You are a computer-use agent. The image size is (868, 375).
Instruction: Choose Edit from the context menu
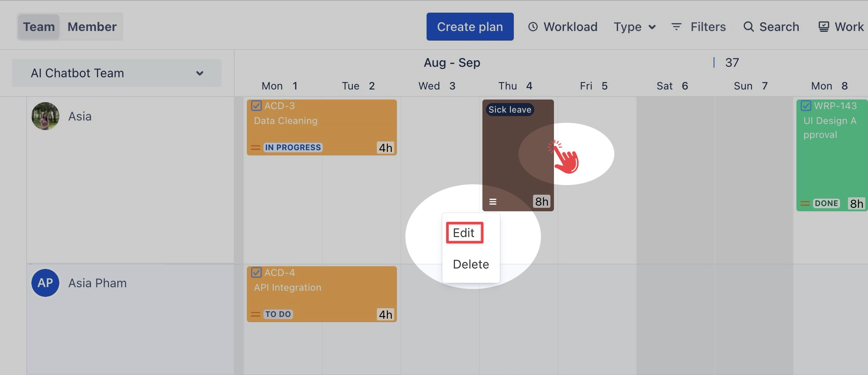(464, 233)
